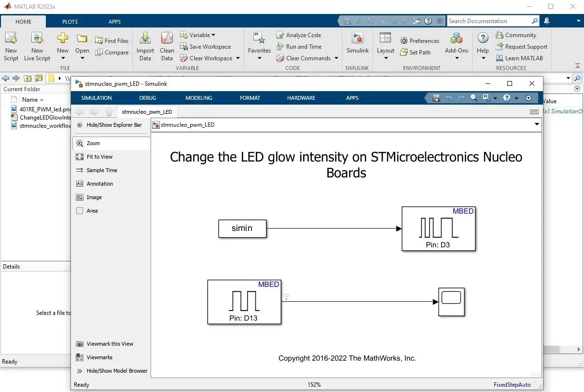The width and height of the screenshot is (584, 392).
Task: Click the model title annotation text
Action: (x=346, y=164)
